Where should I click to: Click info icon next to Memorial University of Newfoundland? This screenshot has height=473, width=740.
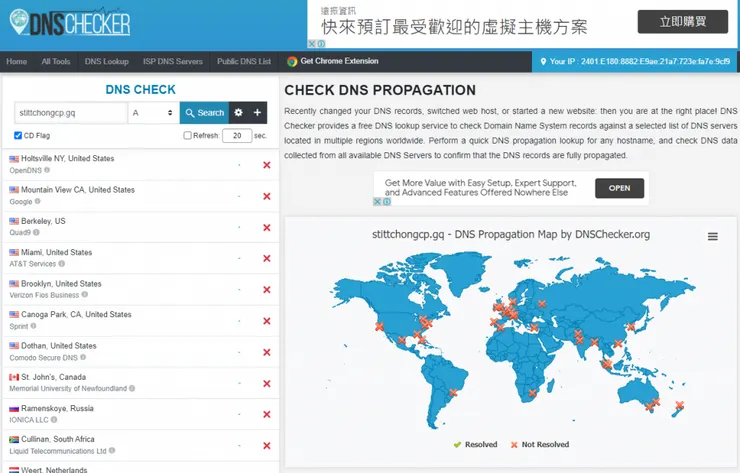pos(132,388)
